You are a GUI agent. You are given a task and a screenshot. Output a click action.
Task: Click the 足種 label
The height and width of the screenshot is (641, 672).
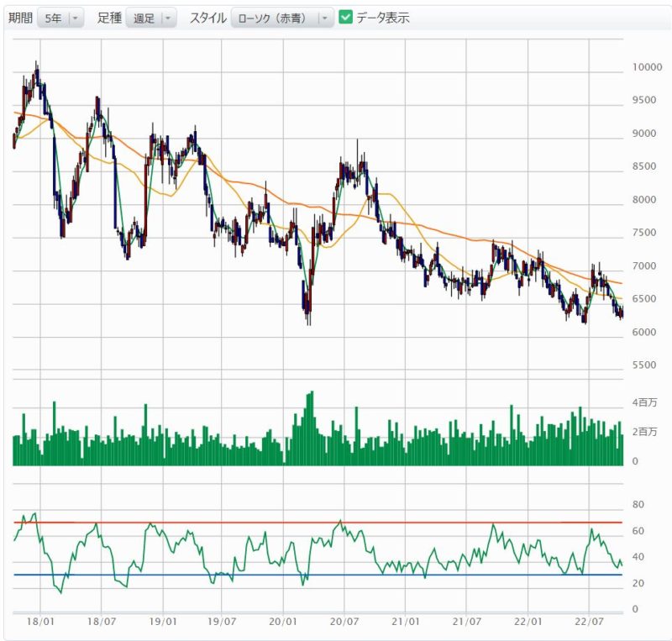coord(109,18)
